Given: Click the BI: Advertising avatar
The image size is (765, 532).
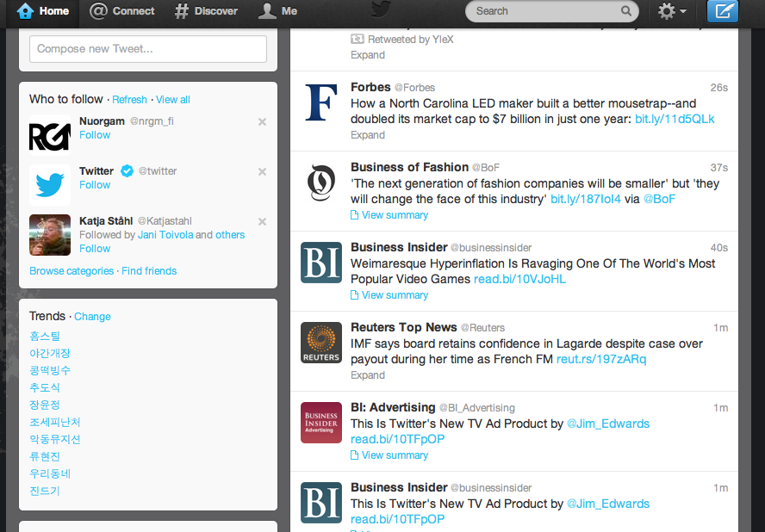Looking at the screenshot, I should [321, 423].
